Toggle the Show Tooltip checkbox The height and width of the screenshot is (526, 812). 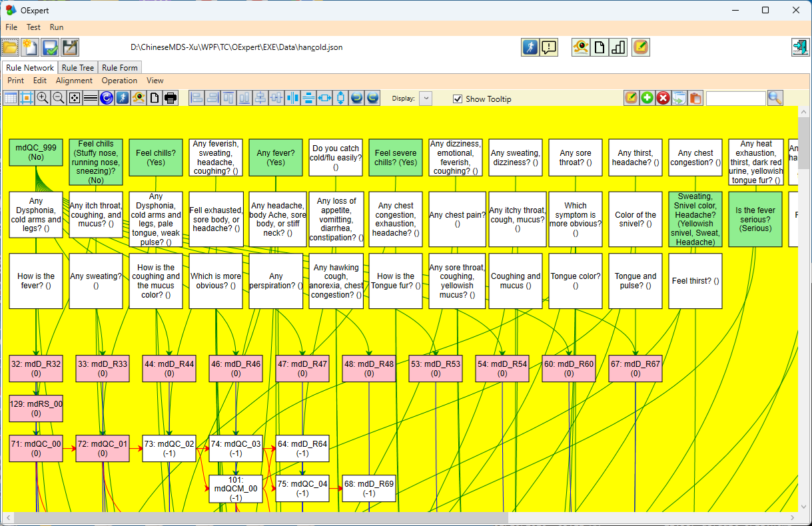tap(458, 99)
